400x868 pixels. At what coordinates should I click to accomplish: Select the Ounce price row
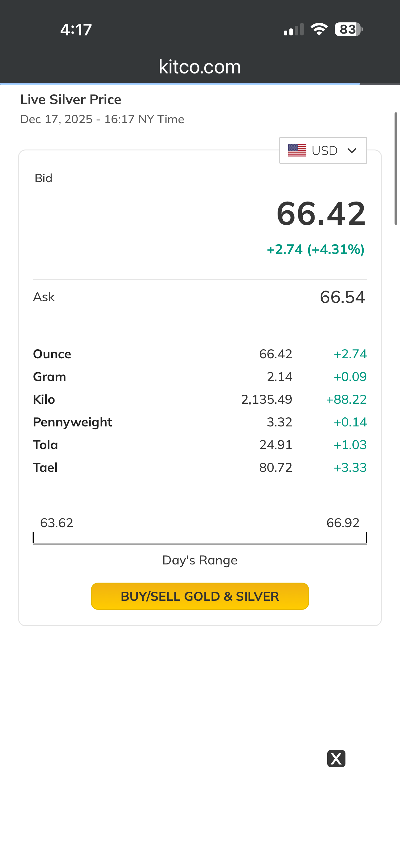(200, 354)
